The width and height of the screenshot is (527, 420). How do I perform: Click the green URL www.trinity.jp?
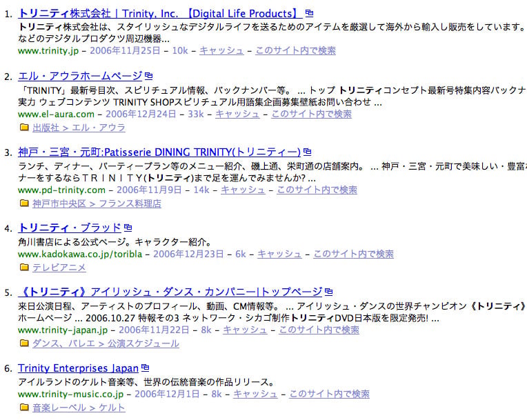[48, 51]
